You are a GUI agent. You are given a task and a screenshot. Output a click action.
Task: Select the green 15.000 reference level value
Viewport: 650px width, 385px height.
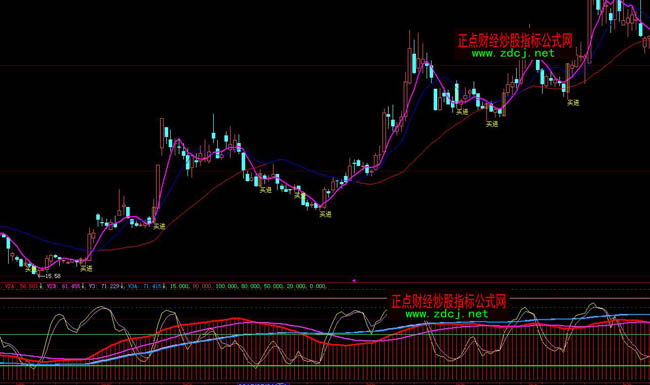tap(179, 286)
